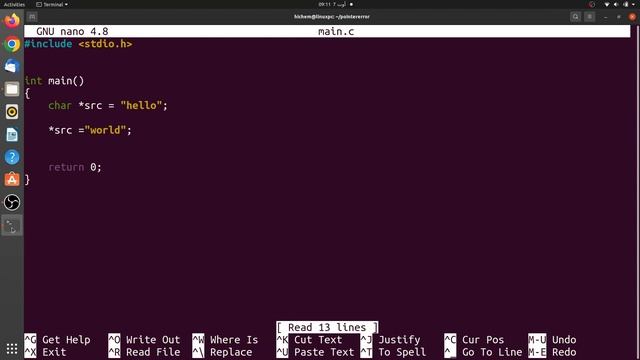Click the '^\ Replace' shortcut

click(222, 352)
